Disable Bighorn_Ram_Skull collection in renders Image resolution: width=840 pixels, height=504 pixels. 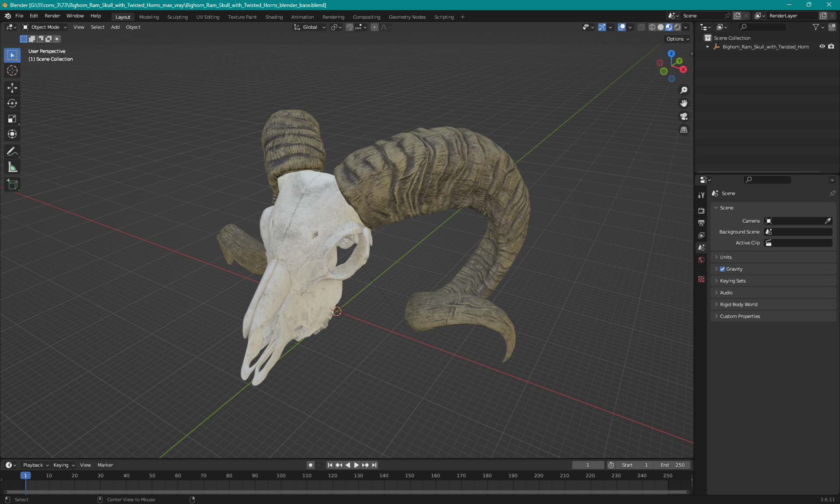pos(831,46)
